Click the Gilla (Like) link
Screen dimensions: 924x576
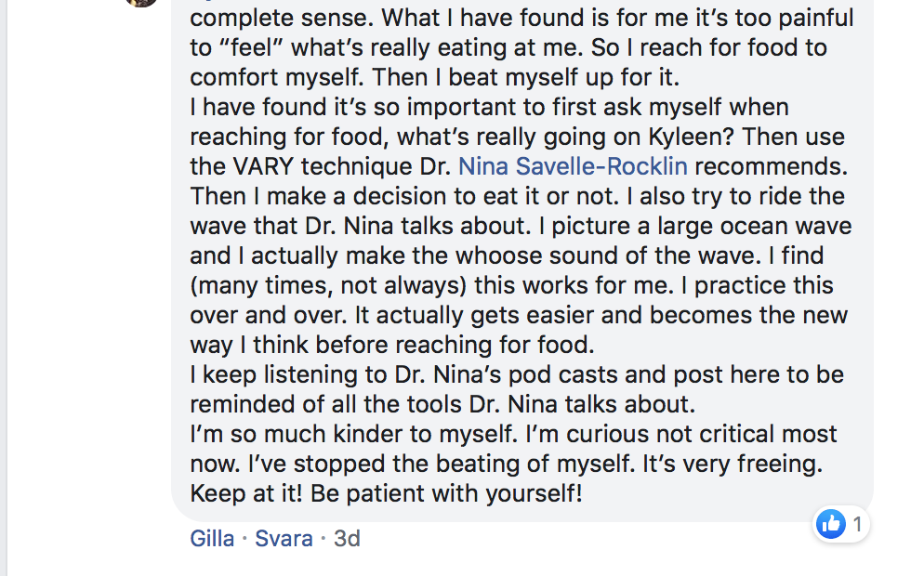click(x=212, y=538)
